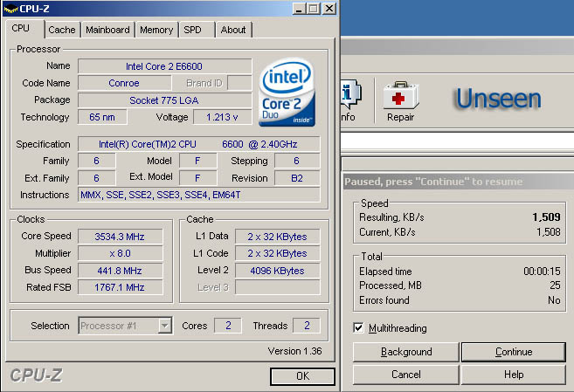Click the empty Level 3 cache field
Screen dimensions: 574x392
pyautogui.click(x=277, y=287)
